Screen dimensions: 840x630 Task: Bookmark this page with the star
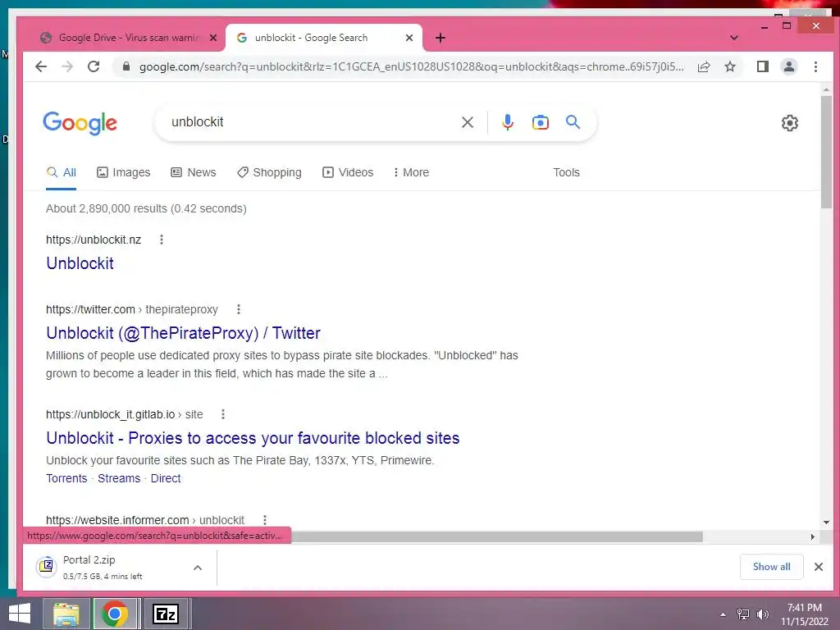tap(729, 66)
